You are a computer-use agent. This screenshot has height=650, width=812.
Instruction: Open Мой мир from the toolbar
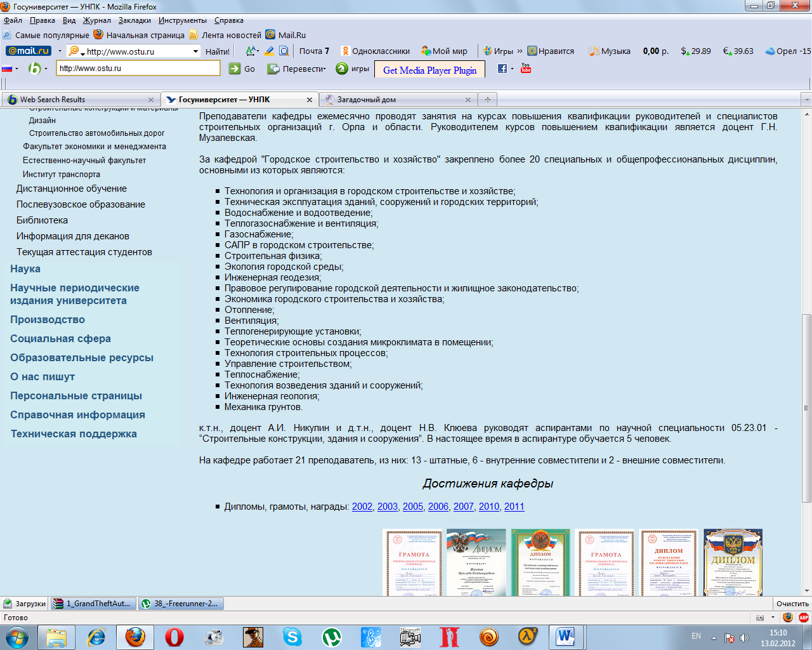coord(444,51)
